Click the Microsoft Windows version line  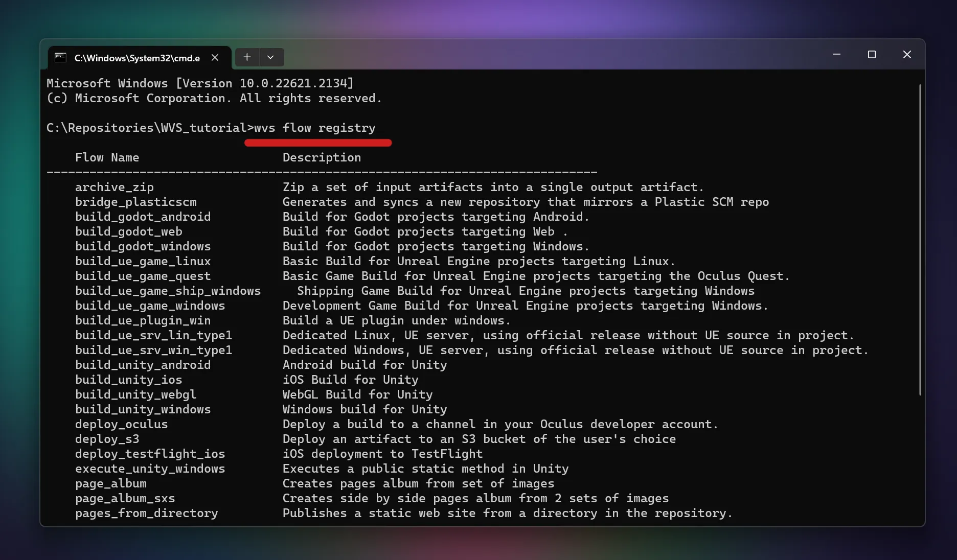point(199,83)
